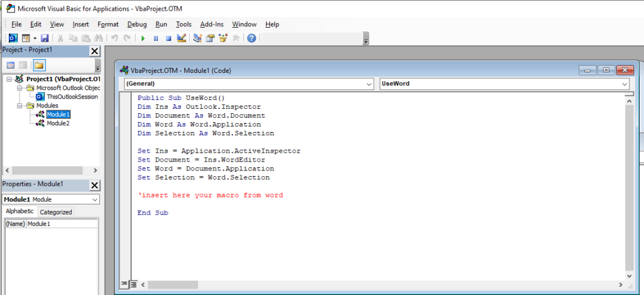This screenshot has width=644, height=295.
Task: Toggle Folders icon in Project pane
Action: [x=40, y=65]
